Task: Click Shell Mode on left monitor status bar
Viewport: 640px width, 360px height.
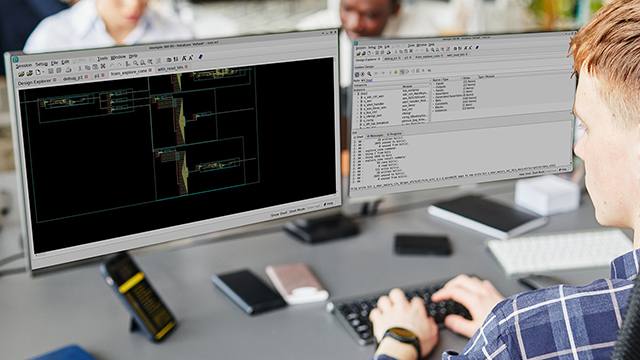Action: click(297, 210)
